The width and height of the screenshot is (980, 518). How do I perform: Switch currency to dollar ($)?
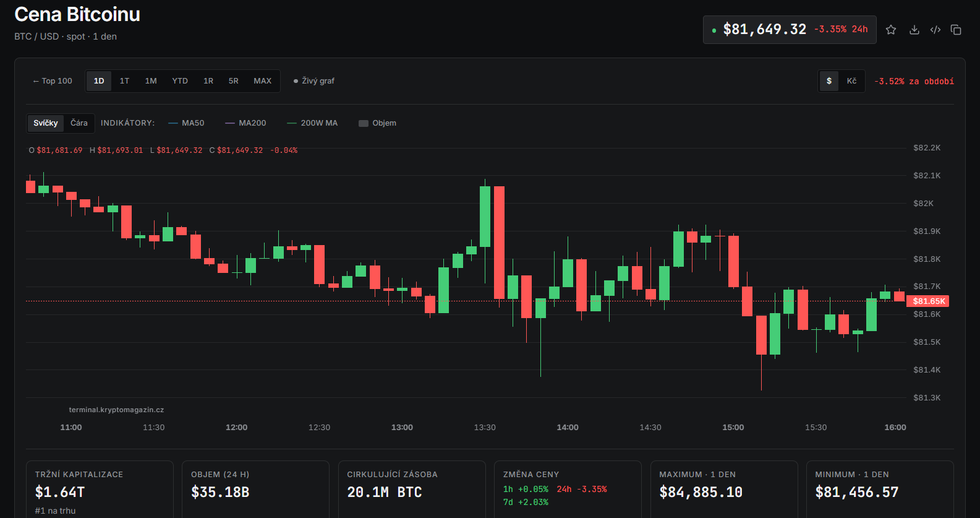[829, 81]
